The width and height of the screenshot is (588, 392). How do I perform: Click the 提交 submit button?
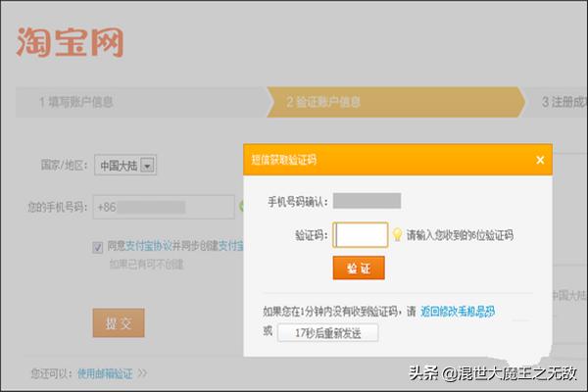[119, 323]
